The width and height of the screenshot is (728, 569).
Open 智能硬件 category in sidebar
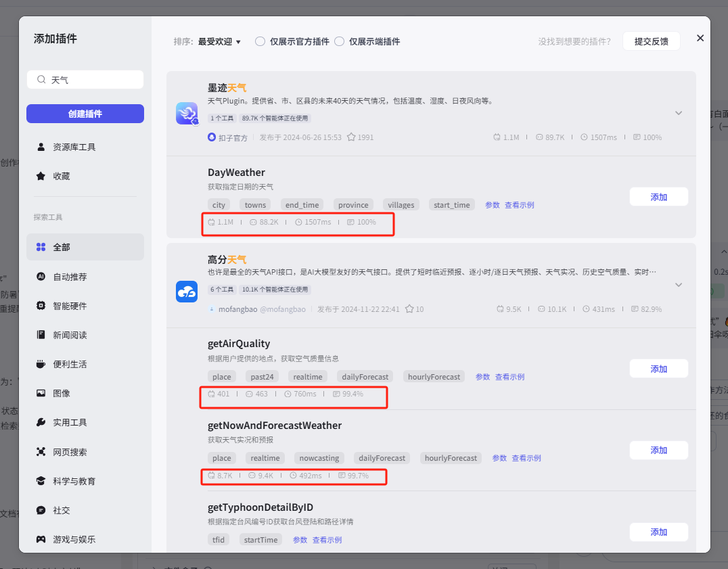(70, 306)
